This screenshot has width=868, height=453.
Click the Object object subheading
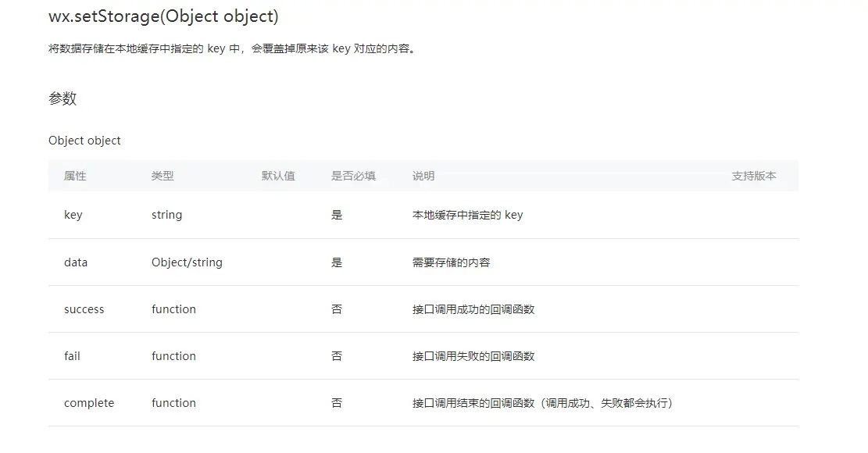click(84, 141)
